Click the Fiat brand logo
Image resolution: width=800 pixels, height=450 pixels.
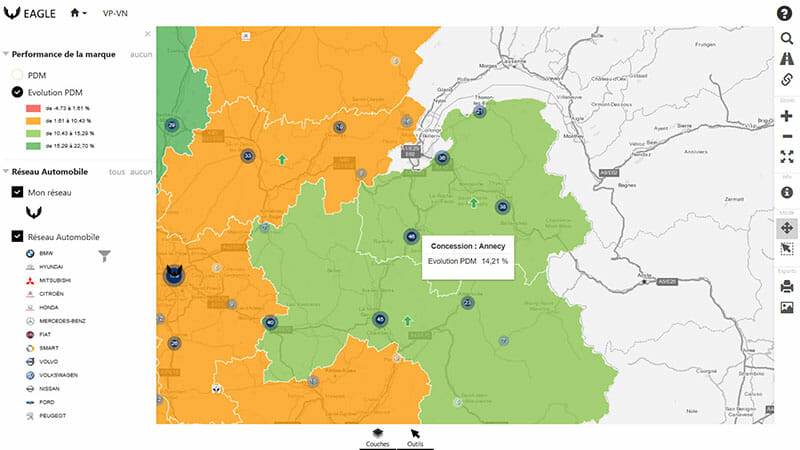coord(30,334)
